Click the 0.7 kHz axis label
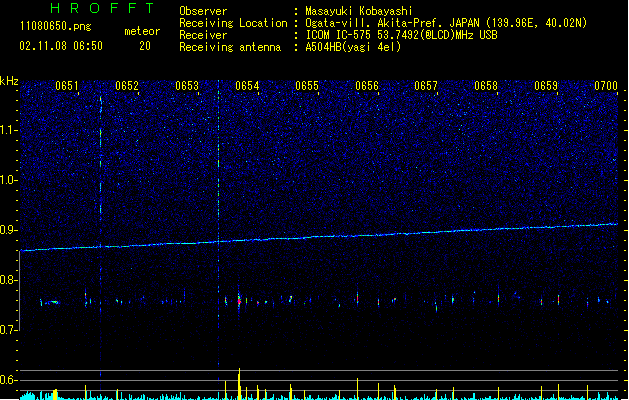Viewport: 629px width, 400px height. [x=7, y=330]
